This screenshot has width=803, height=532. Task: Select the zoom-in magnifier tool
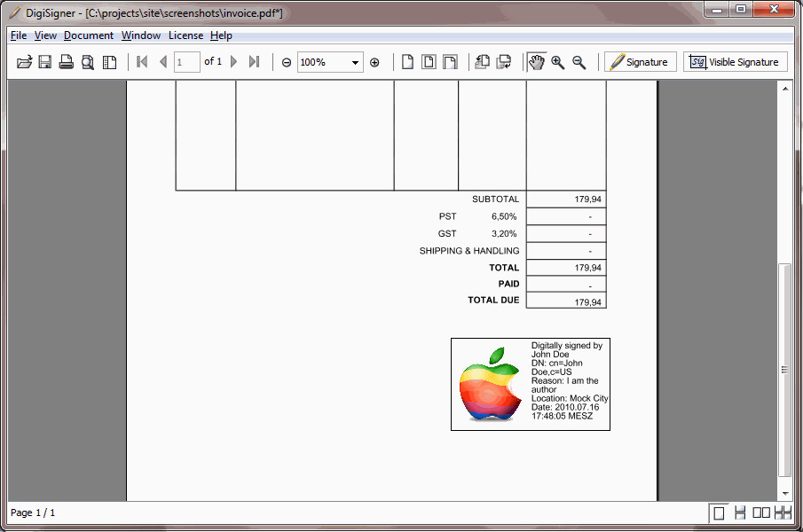(558, 62)
